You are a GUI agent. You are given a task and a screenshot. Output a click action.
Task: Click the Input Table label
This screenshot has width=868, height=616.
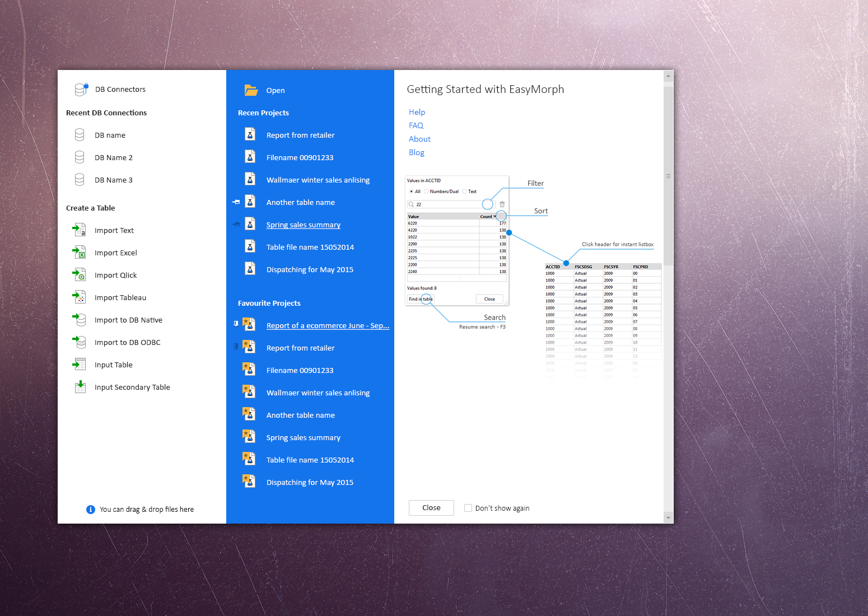(x=114, y=365)
